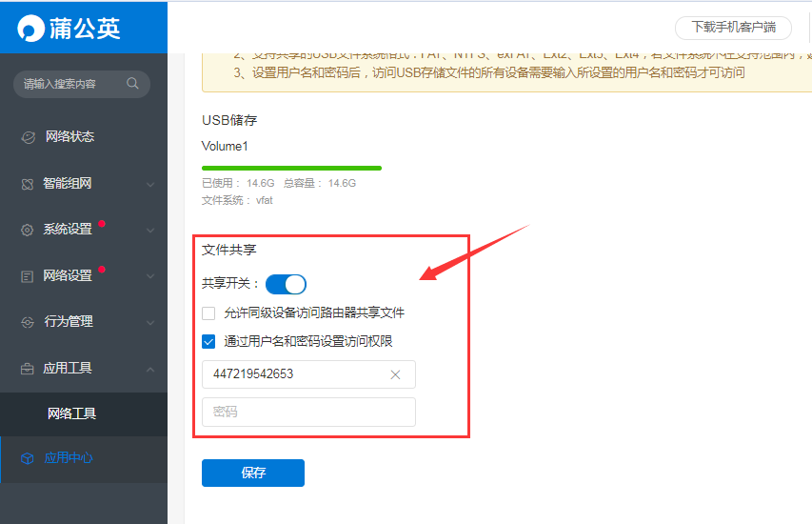Click the 蒲公英 logo icon
This screenshot has height=524, width=812.
[x=30, y=28]
